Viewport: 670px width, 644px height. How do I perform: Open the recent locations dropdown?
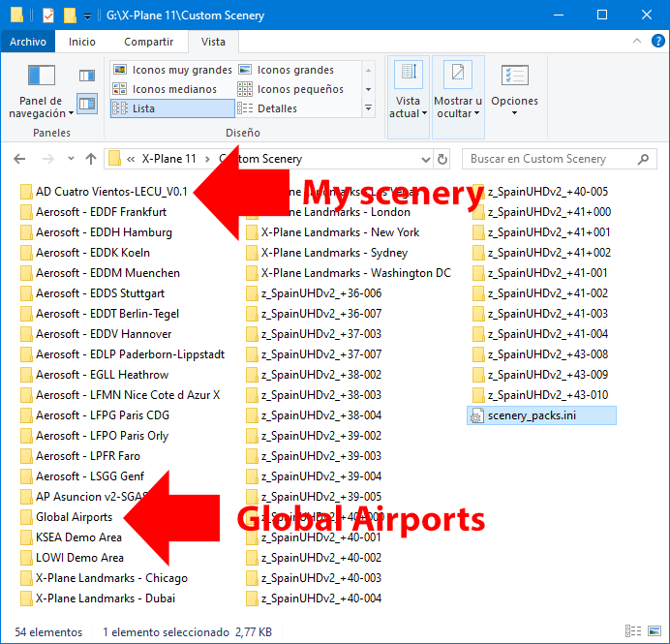tap(71, 159)
